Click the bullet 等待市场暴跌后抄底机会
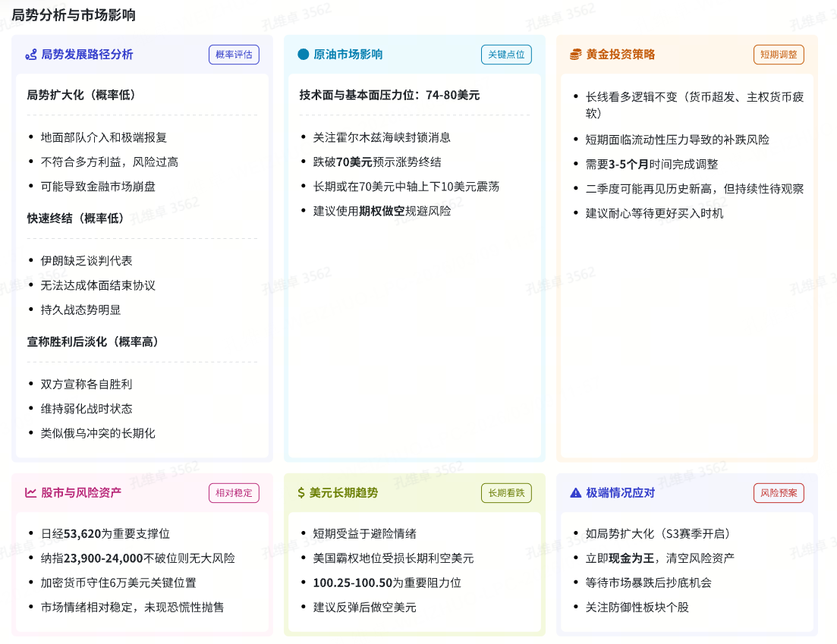 (649, 583)
